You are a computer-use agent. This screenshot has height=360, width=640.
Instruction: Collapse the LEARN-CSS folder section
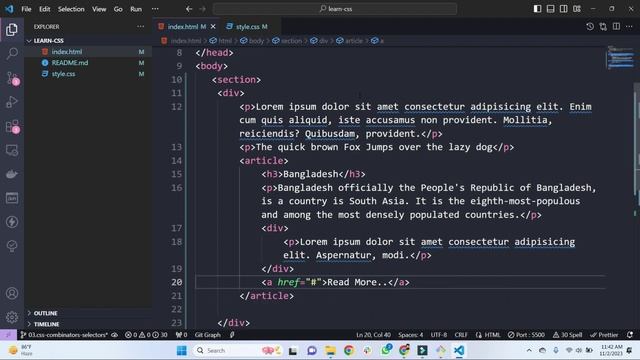click(88, 40)
